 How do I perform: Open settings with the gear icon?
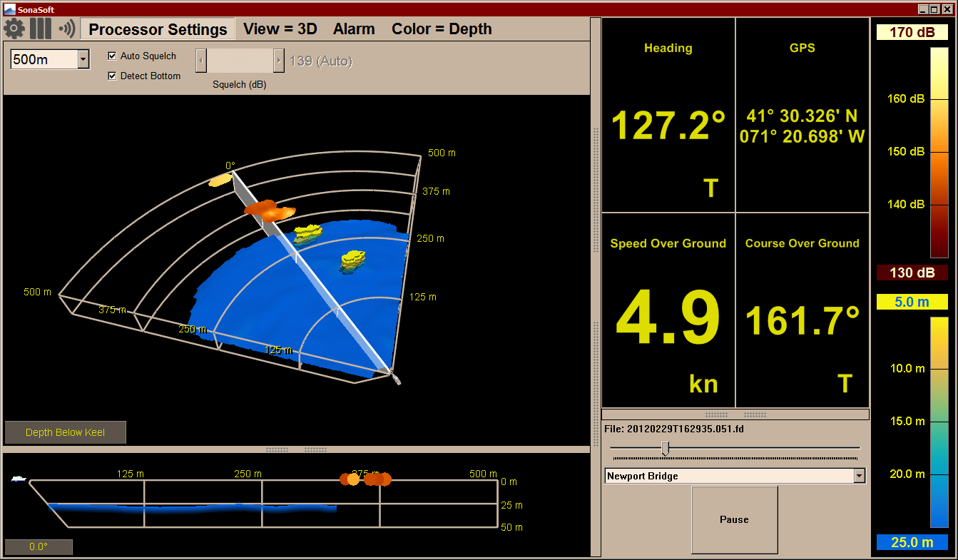[x=14, y=29]
